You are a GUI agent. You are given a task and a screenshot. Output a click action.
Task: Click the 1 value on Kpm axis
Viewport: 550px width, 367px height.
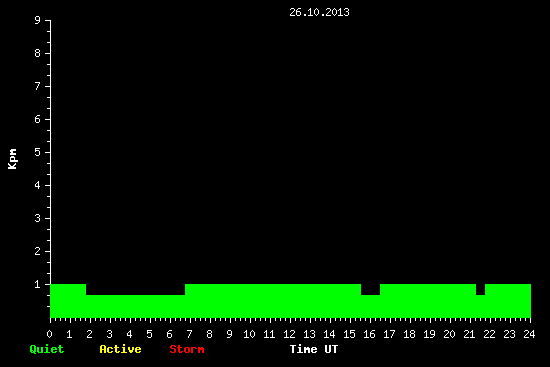pyautogui.click(x=38, y=284)
